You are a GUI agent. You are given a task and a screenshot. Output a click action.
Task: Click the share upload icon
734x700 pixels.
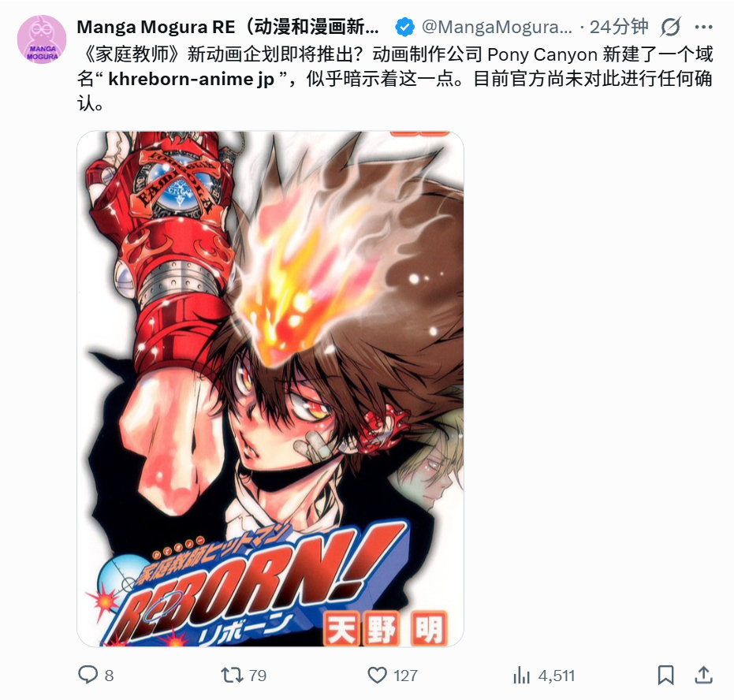coord(703,675)
